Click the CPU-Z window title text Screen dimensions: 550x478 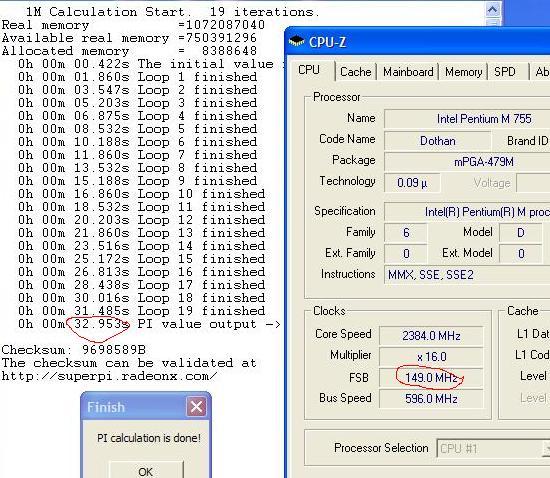tap(327, 42)
